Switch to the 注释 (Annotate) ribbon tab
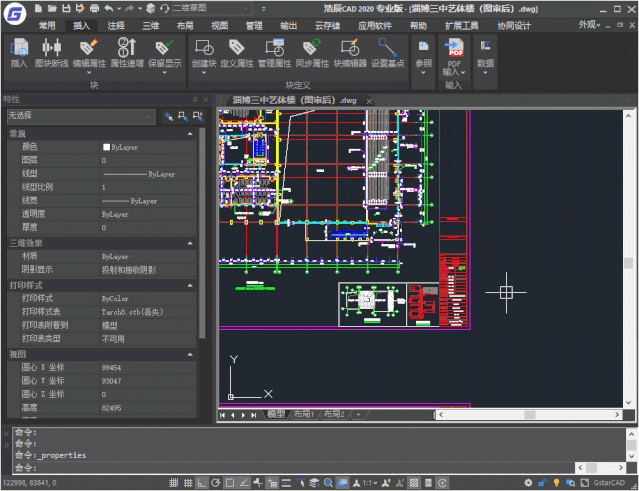The image size is (639, 491). click(x=116, y=25)
